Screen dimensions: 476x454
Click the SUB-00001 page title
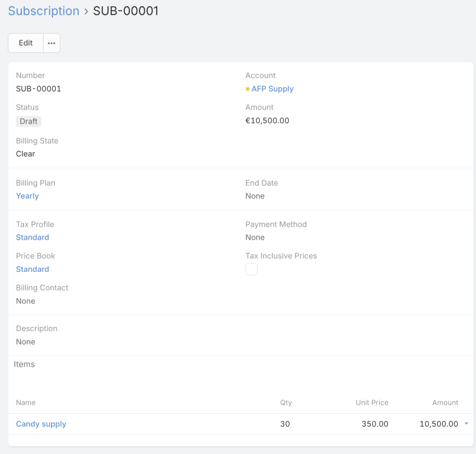(126, 11)
